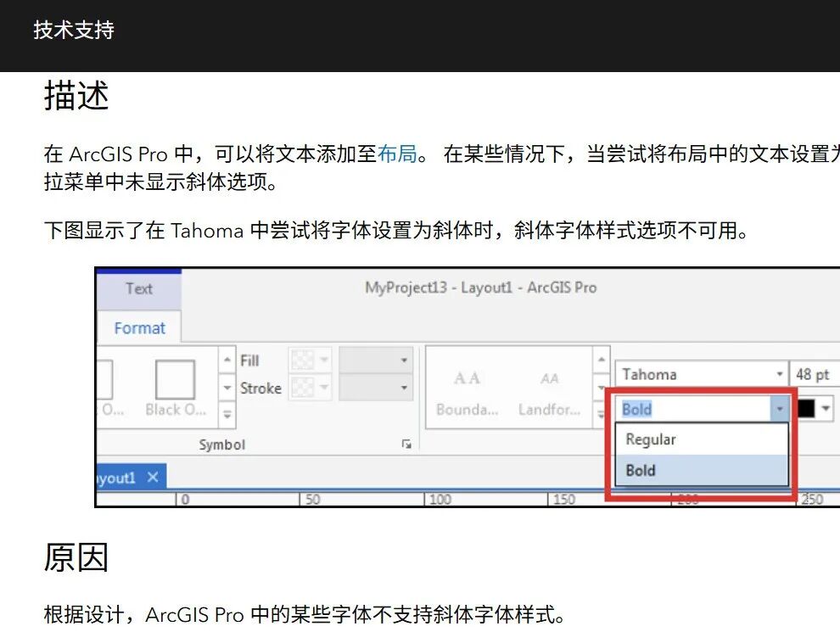Expand the symbol gallery with the More arrow
Image resolution: width=840 pixels, height=632 pixels.
click(227, 415)
